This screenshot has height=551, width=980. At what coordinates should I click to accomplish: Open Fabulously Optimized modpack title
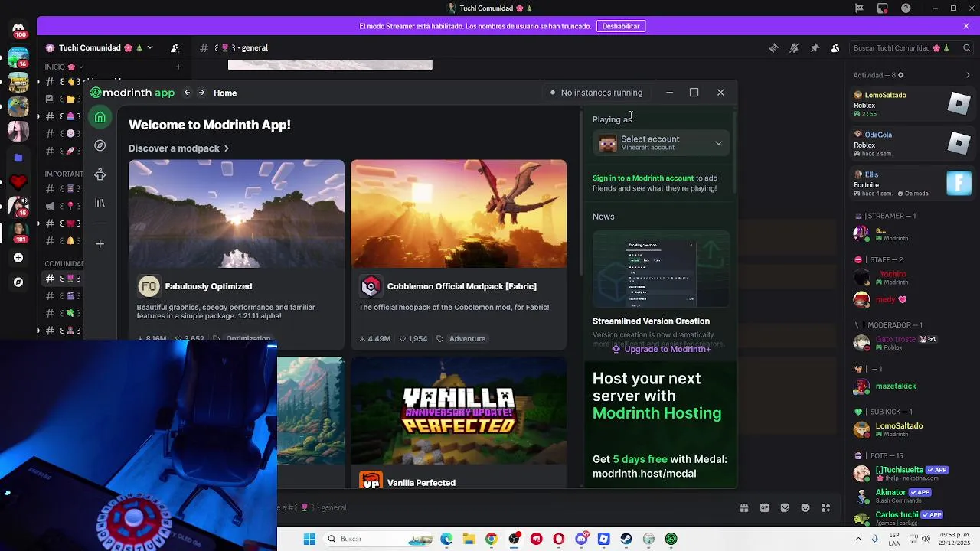[x=208, y=286]
